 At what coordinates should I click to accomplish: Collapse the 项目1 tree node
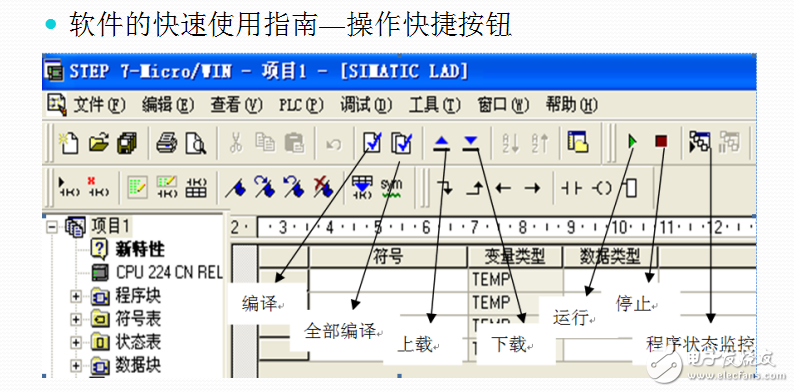pyautogui.click(x=52, y=226)
